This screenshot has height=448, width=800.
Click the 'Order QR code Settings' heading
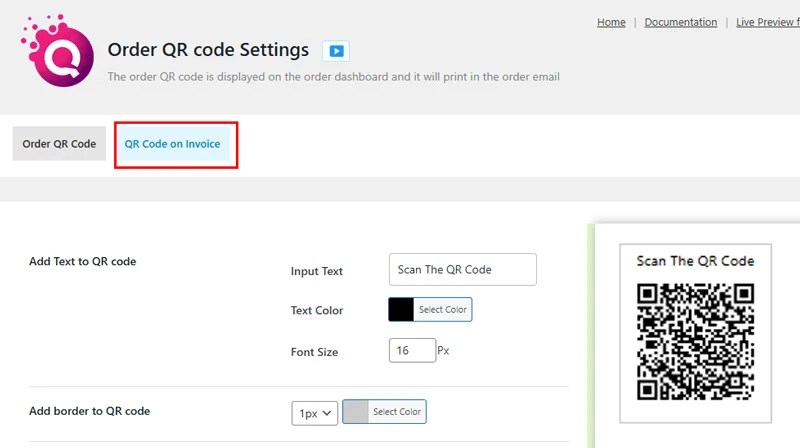point(208,50)
